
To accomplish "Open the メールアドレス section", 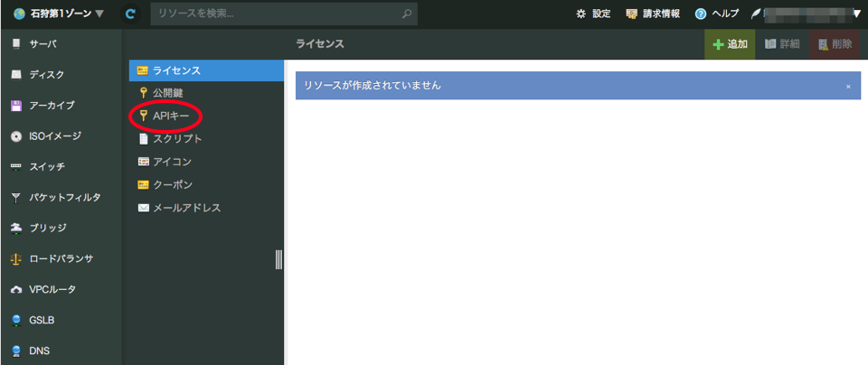I will [186, 208].
